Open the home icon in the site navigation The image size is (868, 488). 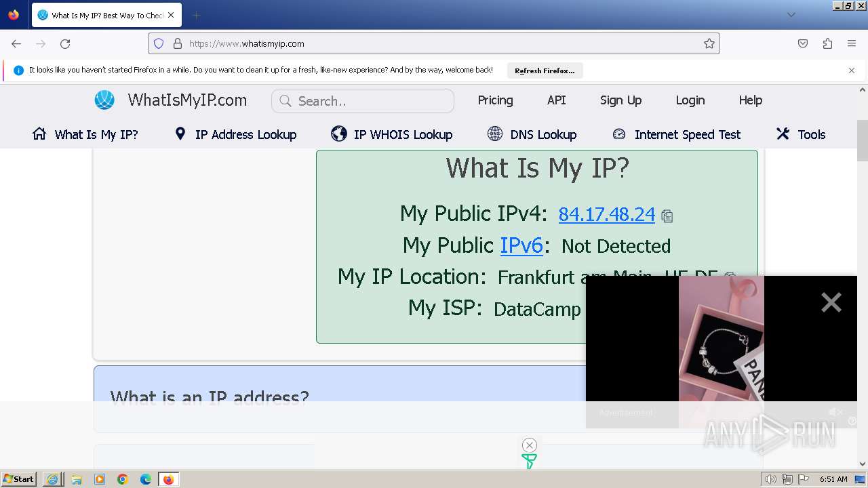tap(39, 134)
